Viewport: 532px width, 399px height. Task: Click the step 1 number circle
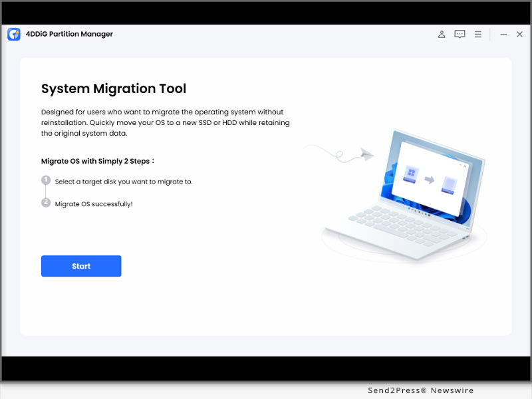pyautogui.click(x=46, y=180)
